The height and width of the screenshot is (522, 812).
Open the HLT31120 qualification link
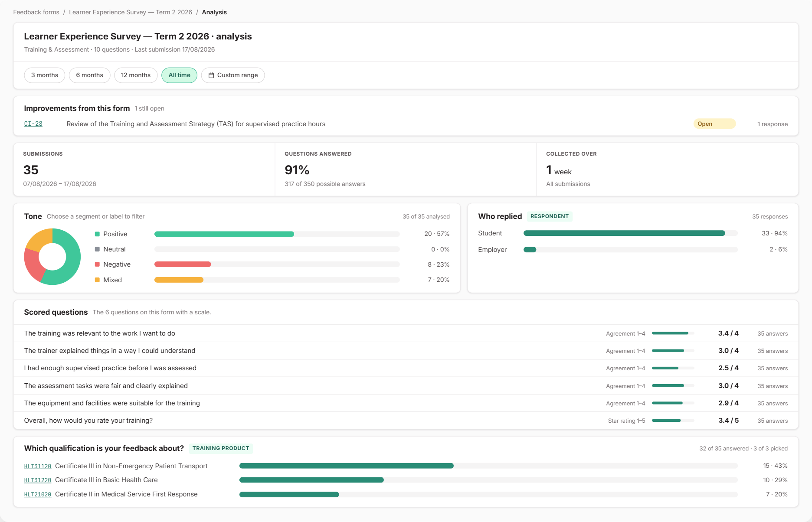coord(37,466)
